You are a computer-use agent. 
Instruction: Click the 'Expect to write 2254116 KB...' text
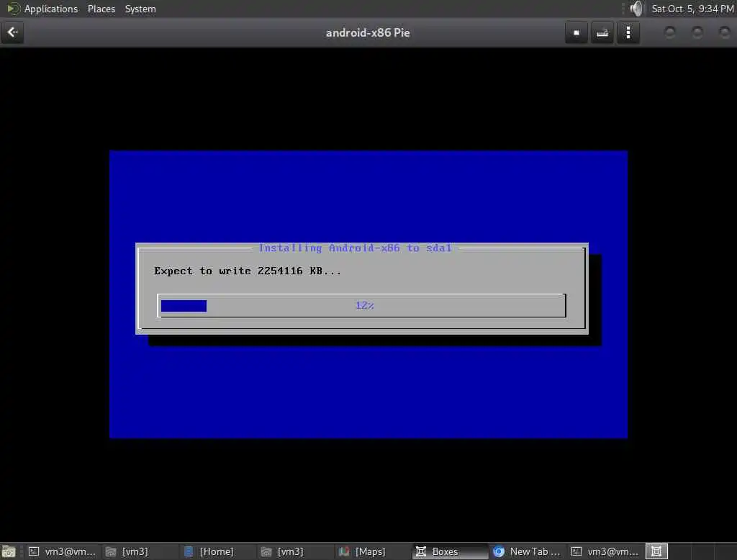pos(248,271)
